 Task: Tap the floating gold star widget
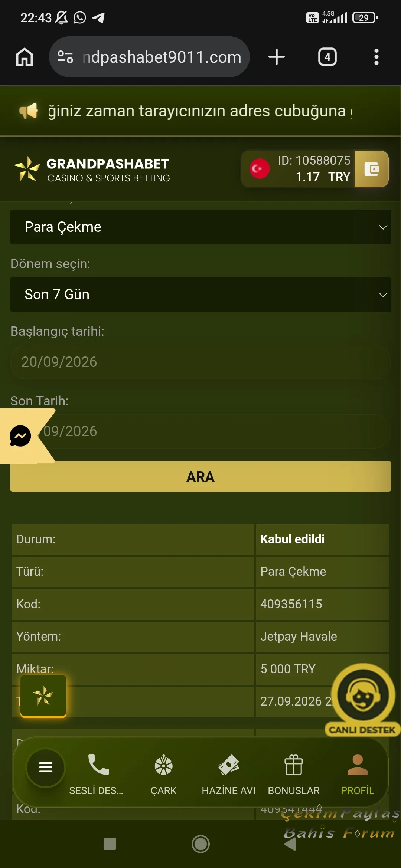[43, 696]
